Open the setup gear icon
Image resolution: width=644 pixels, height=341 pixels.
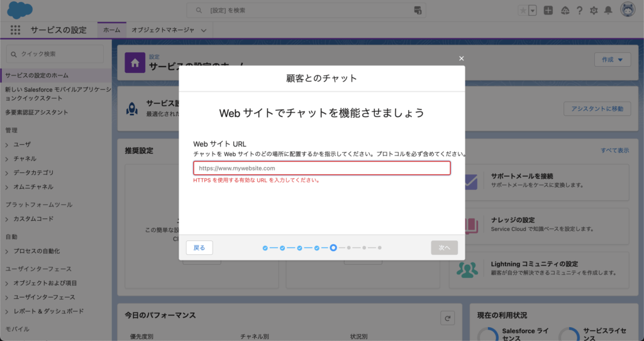594,11
